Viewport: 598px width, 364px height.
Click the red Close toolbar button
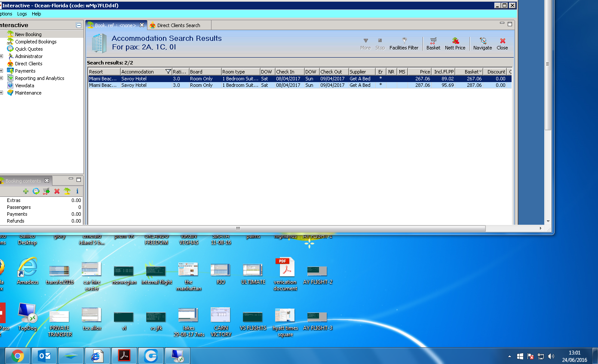coord(502,44)
